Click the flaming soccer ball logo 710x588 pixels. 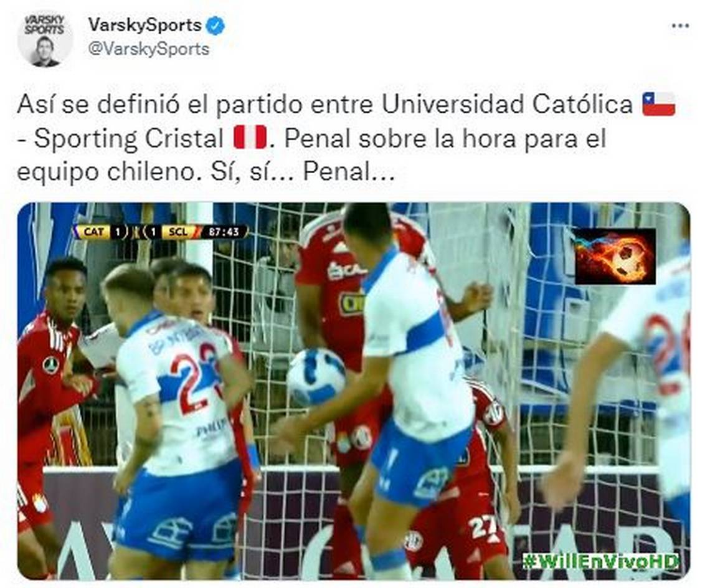(615, 257)
